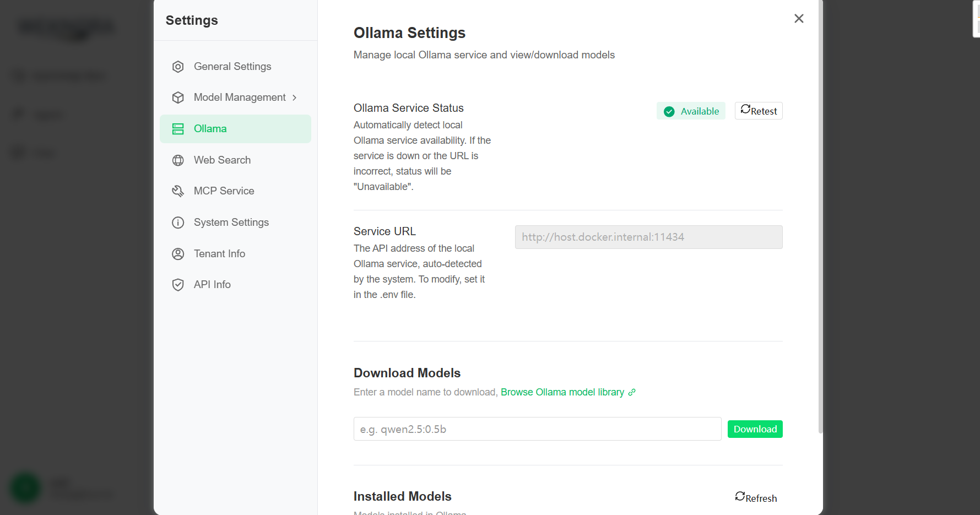Open Web Search using the globe icon
The width and height of the screenshot is (980, 515).
point(178,160)
